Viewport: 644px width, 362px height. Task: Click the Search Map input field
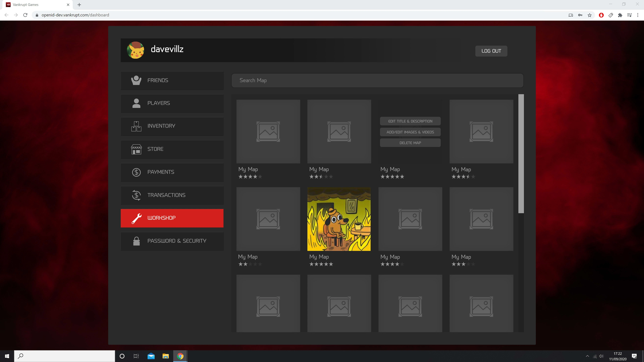377,80
